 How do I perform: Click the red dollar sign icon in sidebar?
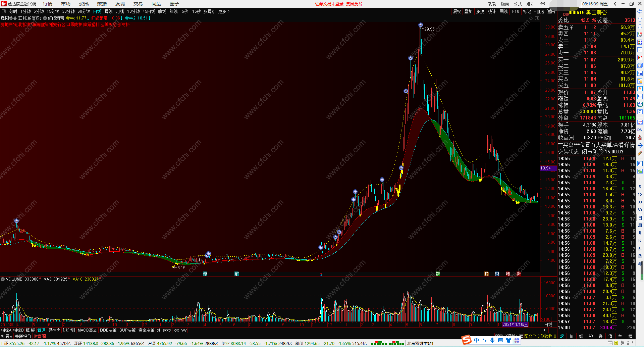tap(640, 138)
